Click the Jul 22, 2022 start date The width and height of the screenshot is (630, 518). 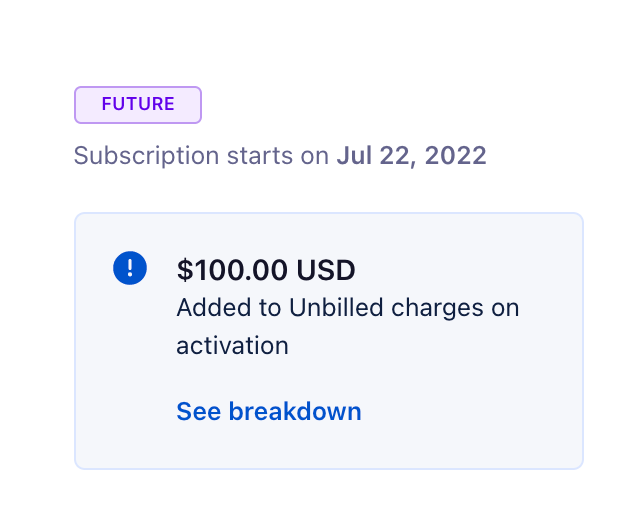pos(411,156)
